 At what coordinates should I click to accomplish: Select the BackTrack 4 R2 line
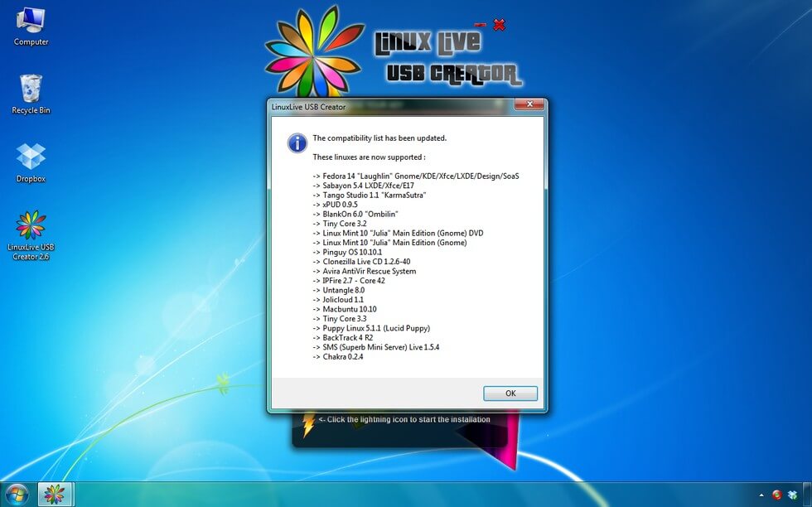(343, 338)
